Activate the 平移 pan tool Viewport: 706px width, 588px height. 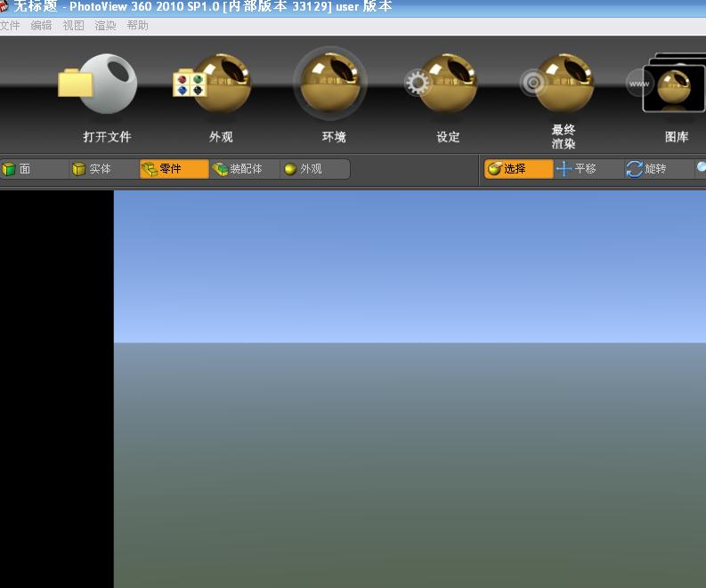coord(588,169)
